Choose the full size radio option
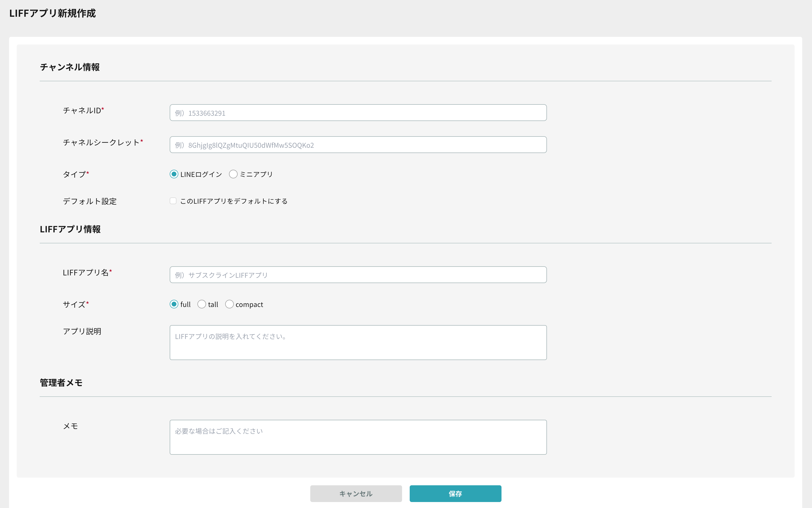 (174, 304)
